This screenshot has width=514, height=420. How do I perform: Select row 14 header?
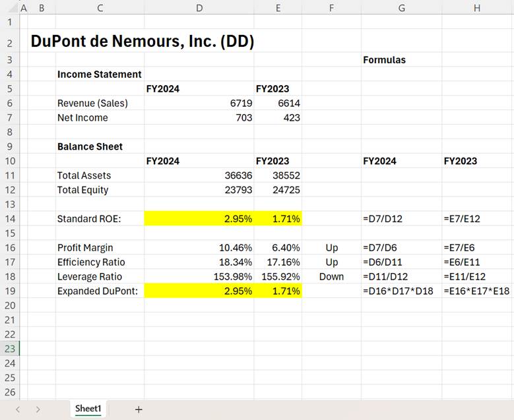pyautogui.click(x=10, y=218)
